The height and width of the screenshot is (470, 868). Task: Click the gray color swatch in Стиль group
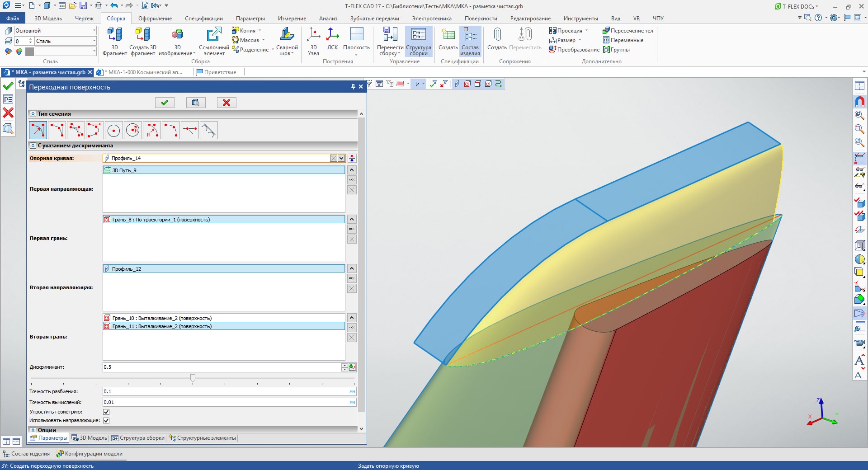[x=29, y=52]
